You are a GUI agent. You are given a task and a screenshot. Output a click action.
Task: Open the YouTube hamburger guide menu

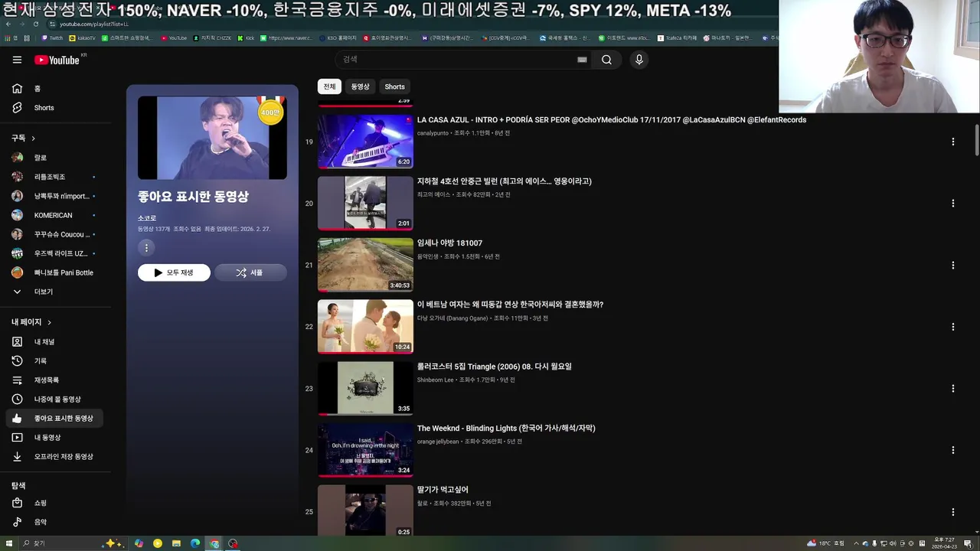(17, 60)
